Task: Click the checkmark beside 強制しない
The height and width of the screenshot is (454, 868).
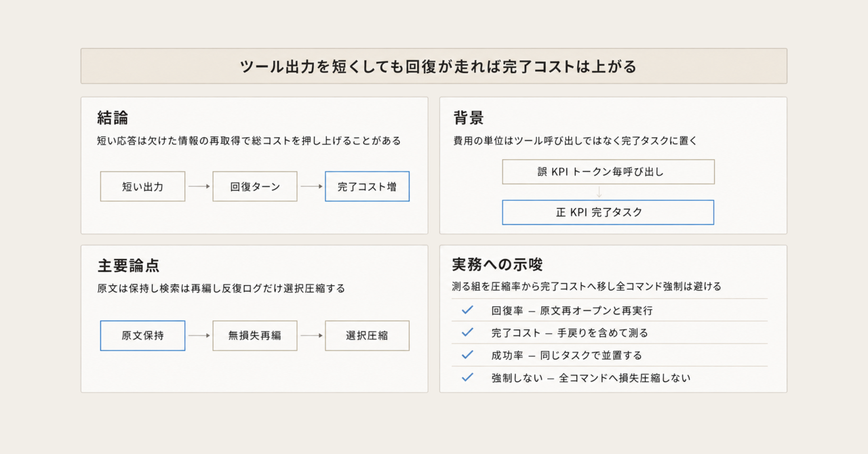Action: (x=467, y=377)
